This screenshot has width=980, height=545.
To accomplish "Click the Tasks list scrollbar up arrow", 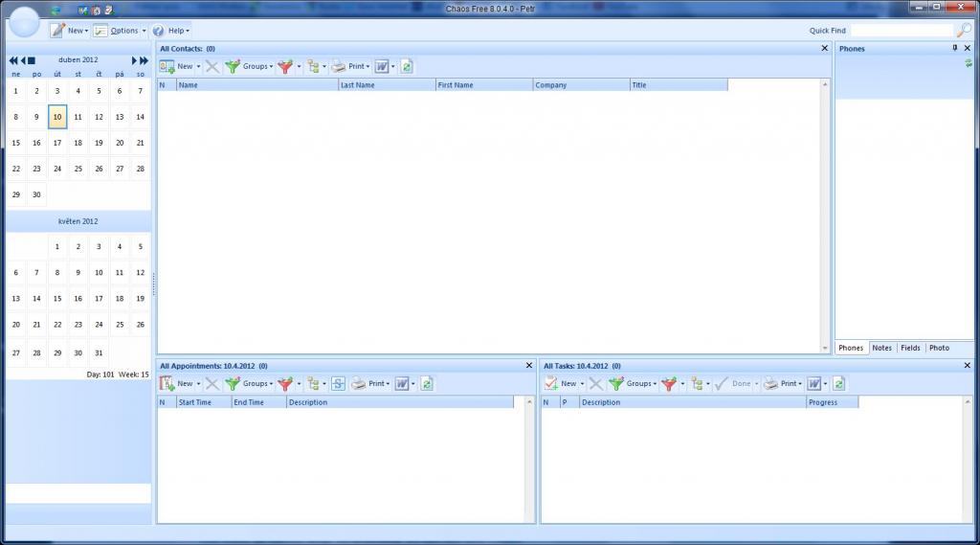I will coord(968,401).
